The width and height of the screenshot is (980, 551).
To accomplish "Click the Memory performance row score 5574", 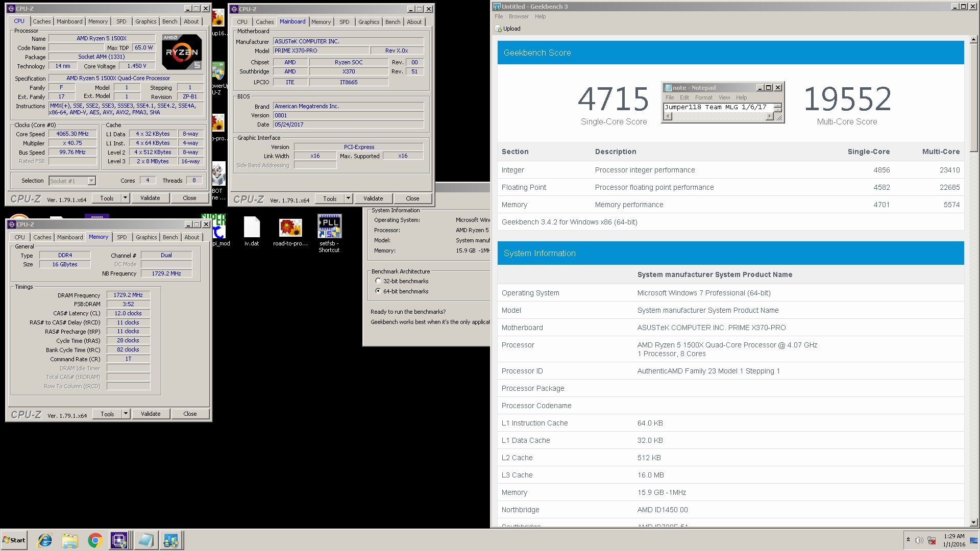I will (951, 205).
